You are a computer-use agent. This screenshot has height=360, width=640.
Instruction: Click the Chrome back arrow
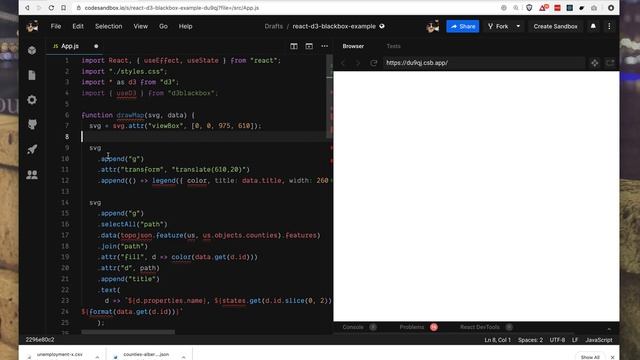pyautogui.click(x=27, y=8)
